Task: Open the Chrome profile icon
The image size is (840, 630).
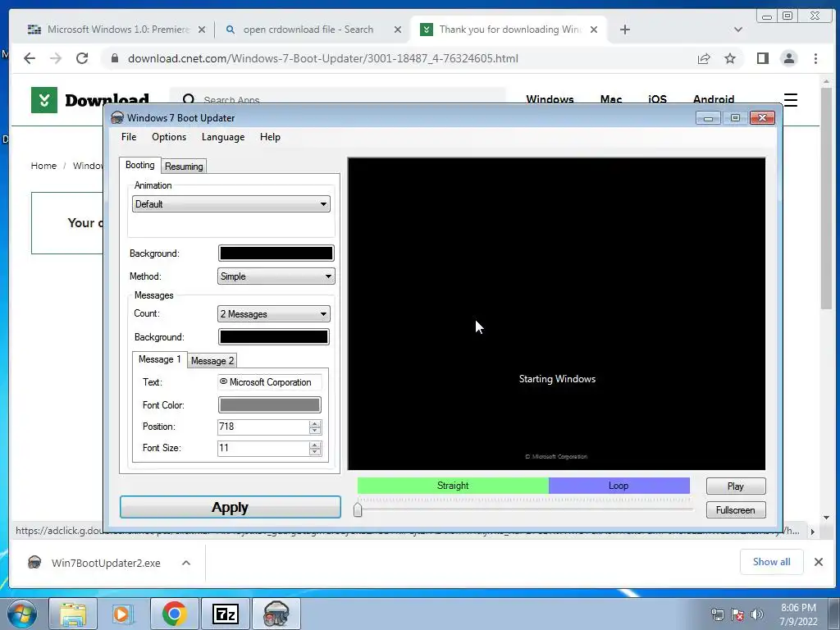Action: [x=788, y=58]
